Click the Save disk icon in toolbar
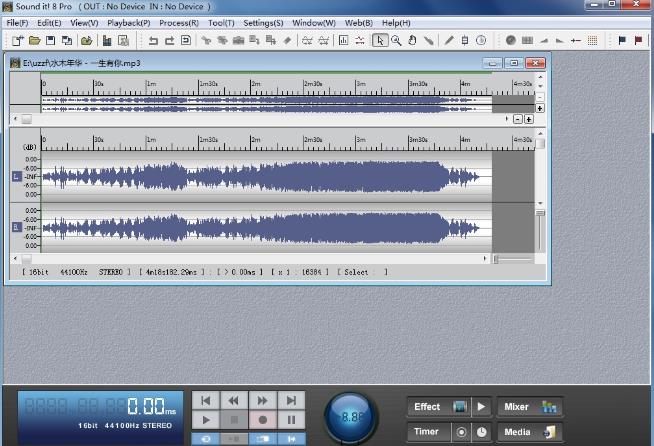Viewport: 654px width, 446px height. pyautogui.click(x=51, y=40)
